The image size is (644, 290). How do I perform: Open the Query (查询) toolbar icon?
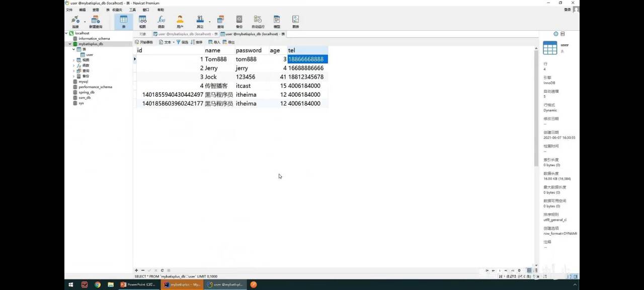coord(220,21)
